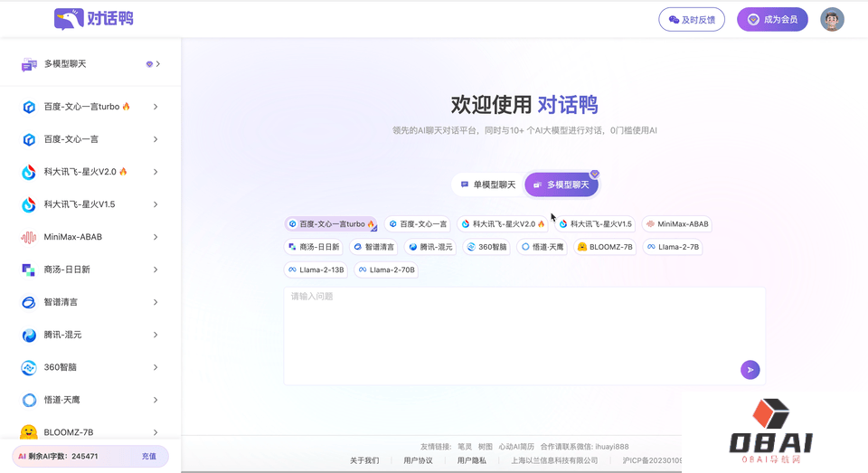Expand the 多模型聊天 sidebar chevron
The image size is (868, 473).
point(157,64)
